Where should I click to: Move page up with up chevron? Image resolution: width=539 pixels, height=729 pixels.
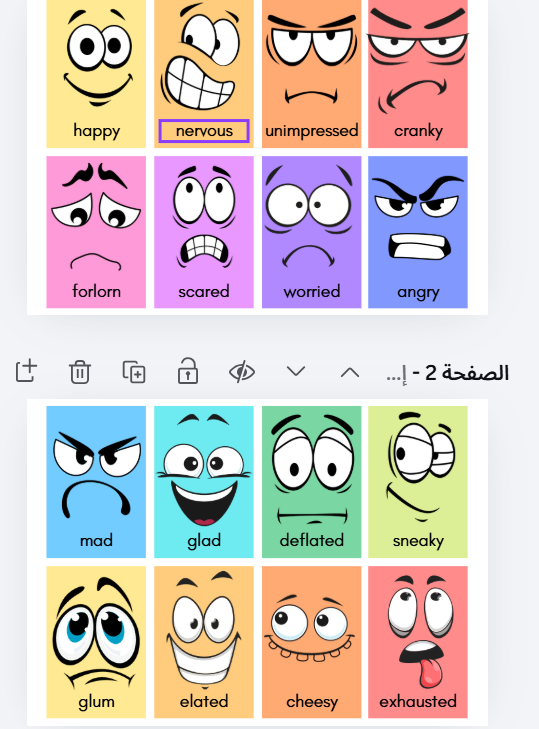tap(350, 372)
